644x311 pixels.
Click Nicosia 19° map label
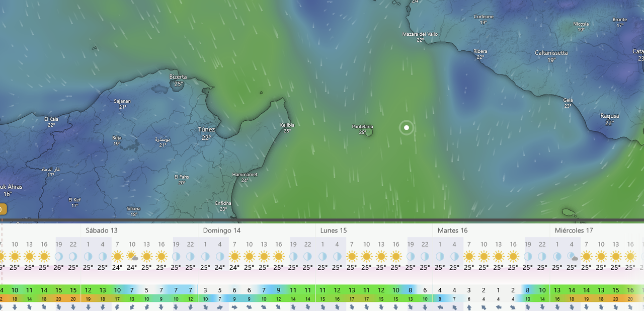coord(581,27)
